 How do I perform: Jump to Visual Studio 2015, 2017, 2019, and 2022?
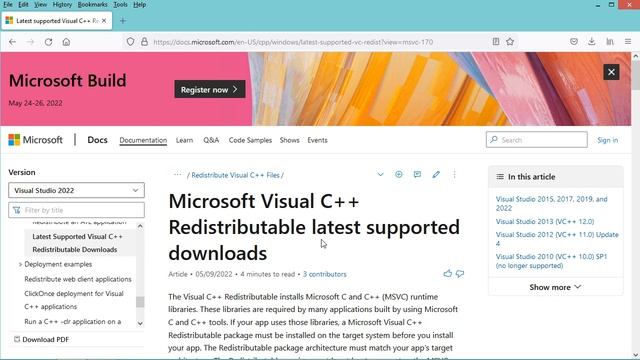pyautogui.click(x=551, y=203)
